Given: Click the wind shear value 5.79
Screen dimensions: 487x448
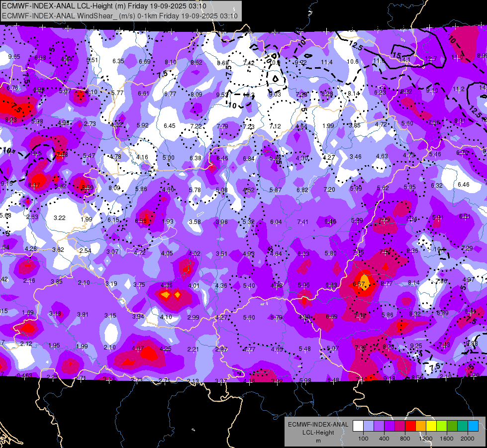Looking at the screenshot, I should [277, 318].
